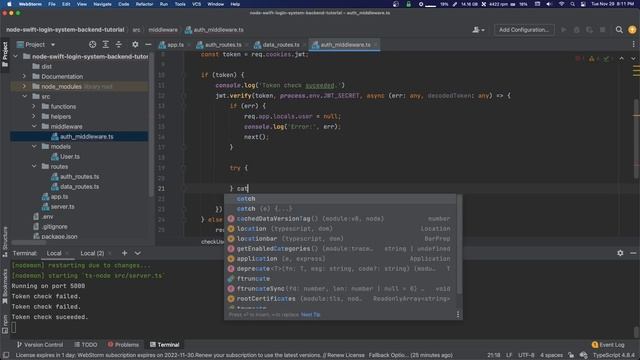Select the catch (e) {...} completion suggestion

coord(340,209)
